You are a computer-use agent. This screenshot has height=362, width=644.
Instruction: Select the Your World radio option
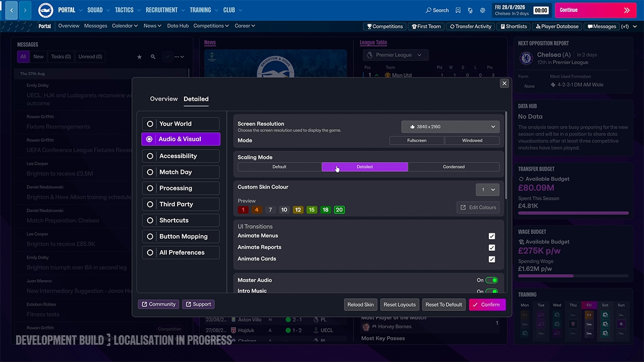[x=181, y=124]
